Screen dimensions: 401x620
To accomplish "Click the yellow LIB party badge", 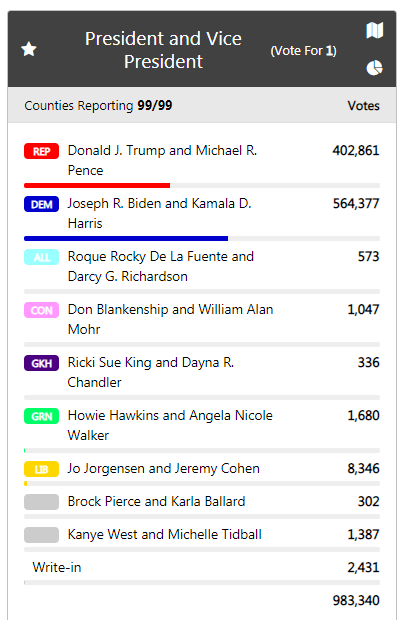I will (x=42, y=469).
